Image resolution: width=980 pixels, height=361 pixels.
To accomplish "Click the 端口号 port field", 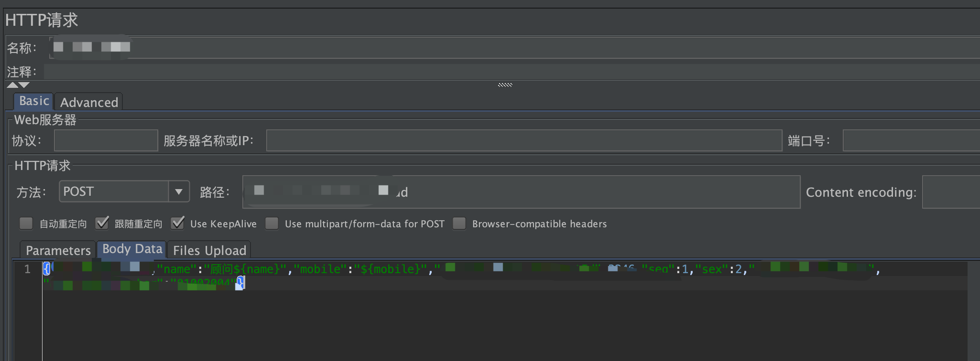I will 911,140.
